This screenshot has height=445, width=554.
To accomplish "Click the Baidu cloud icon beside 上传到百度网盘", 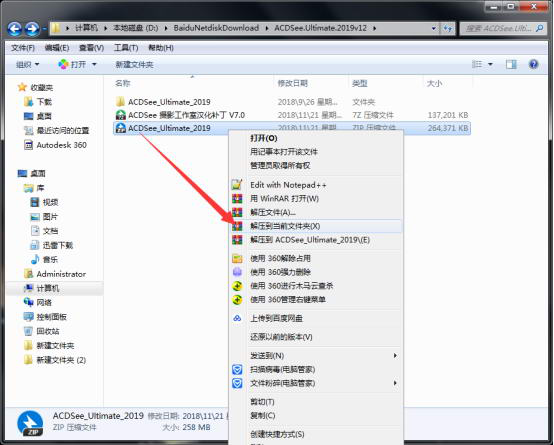I will (x=237, y=318).
